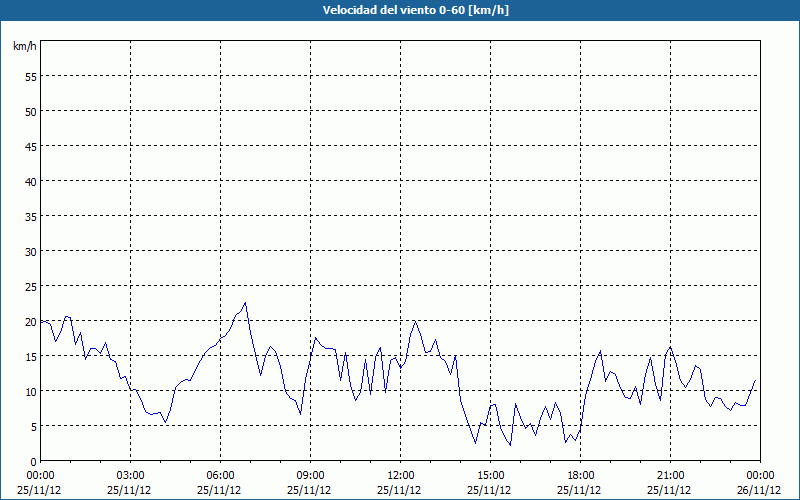Select the 35 y-axis label
The height and width of the screenshot is (500, 800).
tap(31, 216)
